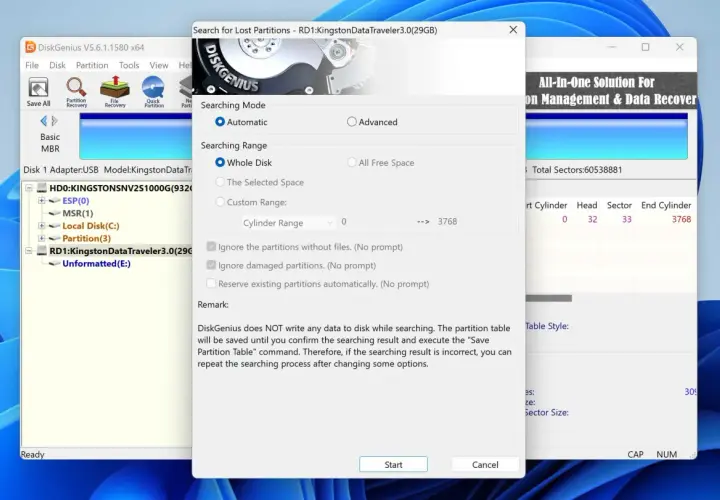
Task: Click the start cylinder field showing 0
Action: pyautogui.click(x=344, y=221)
